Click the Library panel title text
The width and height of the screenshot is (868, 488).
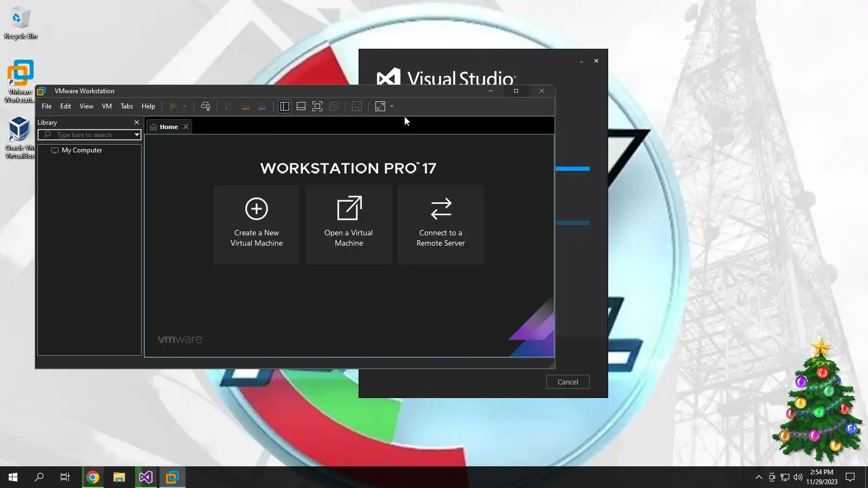47,123
